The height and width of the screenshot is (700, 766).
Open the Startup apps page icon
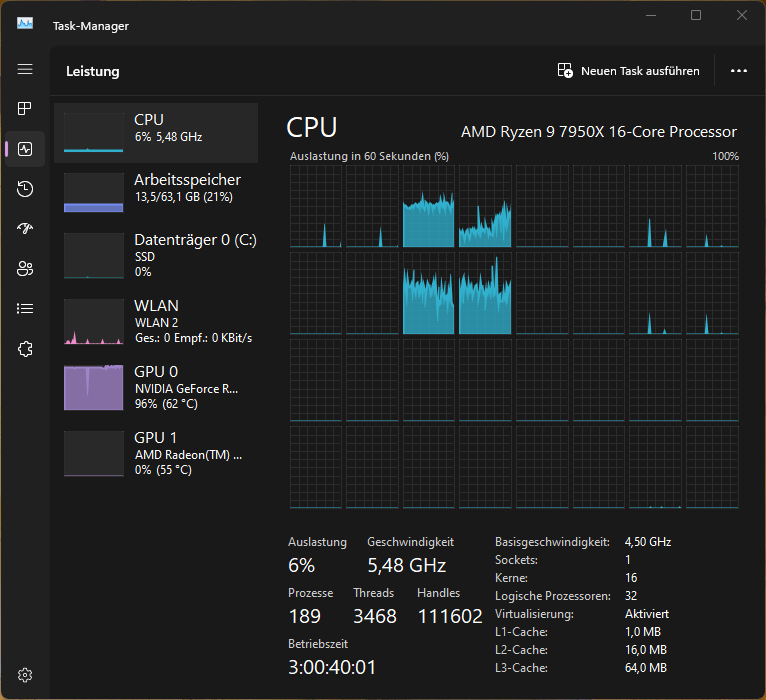25,228
